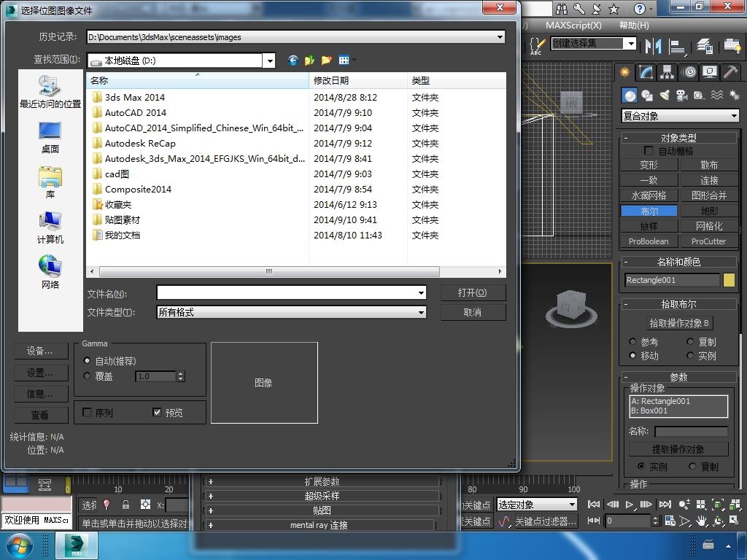Select the 参考 radio option

click(632, 341)
